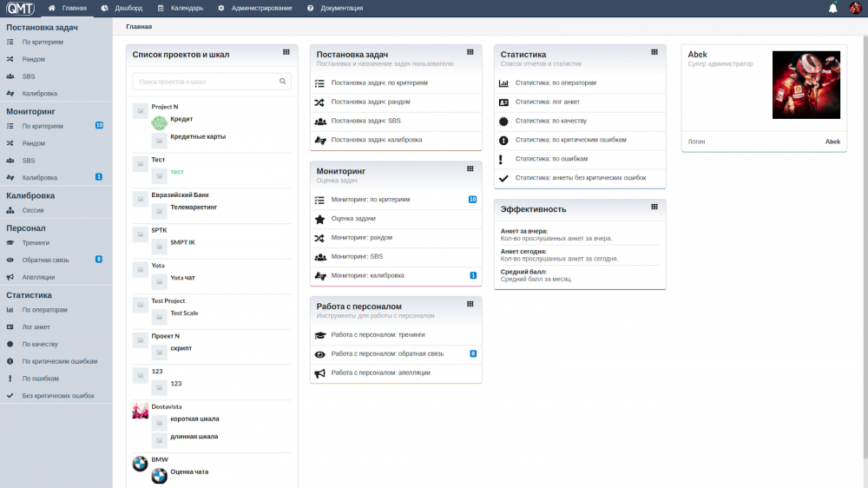Click the Abek profile photo thumbnail
868x488 pixels.
[x=806, y=85]
